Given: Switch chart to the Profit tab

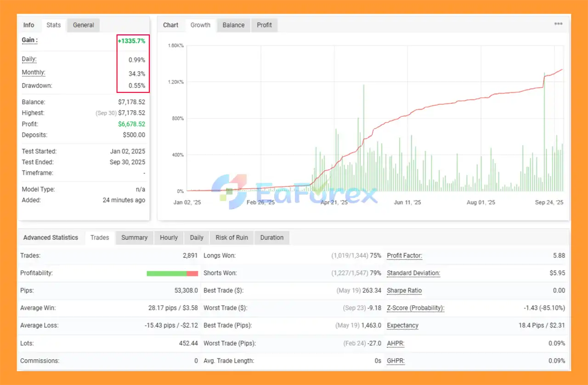Looking at the screenshot, I should coord(264,25).
